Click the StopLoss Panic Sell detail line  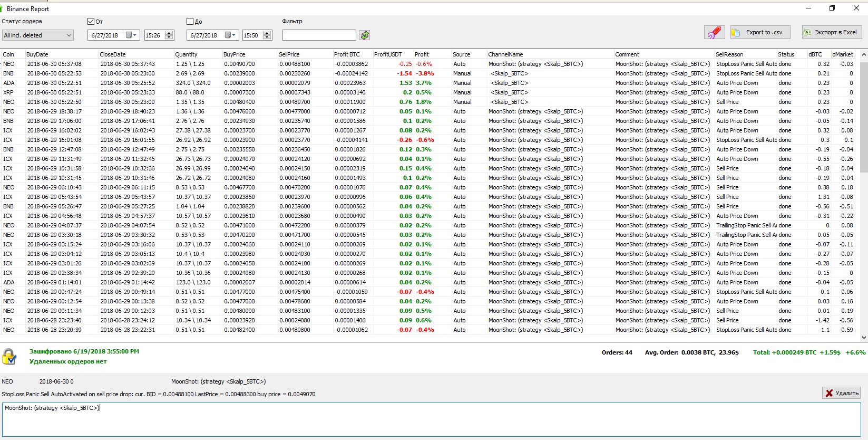pyautogui.click(x=159, y=394)
